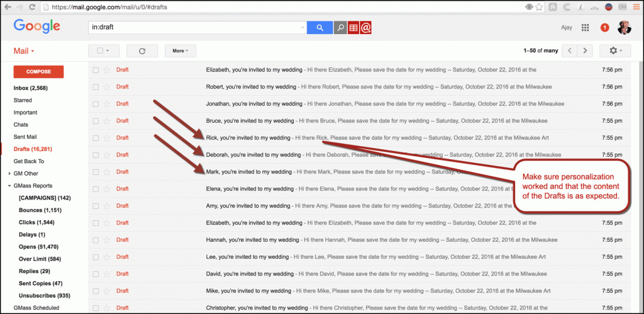
Task: Click the GMass spreadsheet icon
Action: pyautogui.click(x=353, y=28)
